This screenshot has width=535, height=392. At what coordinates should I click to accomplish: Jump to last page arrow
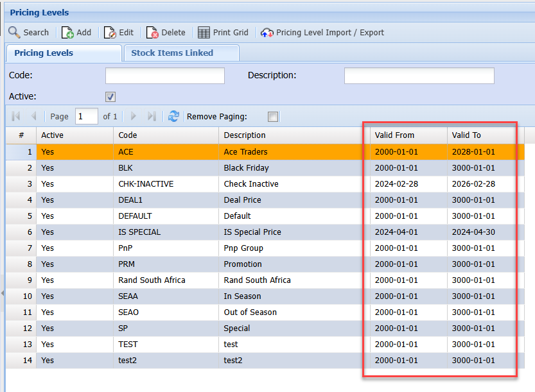(152, 116)
